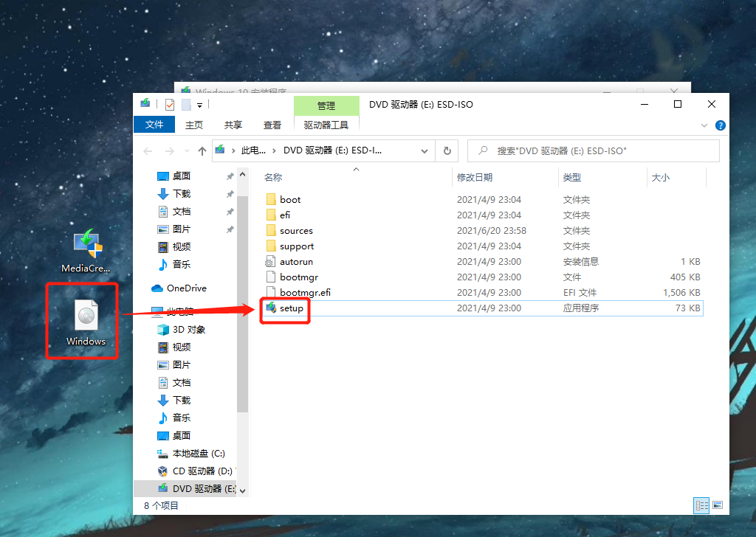Select the bootmgr.efi file
Image resolution: width=756 pixels, height=537 pixels.
pos(298,292)
